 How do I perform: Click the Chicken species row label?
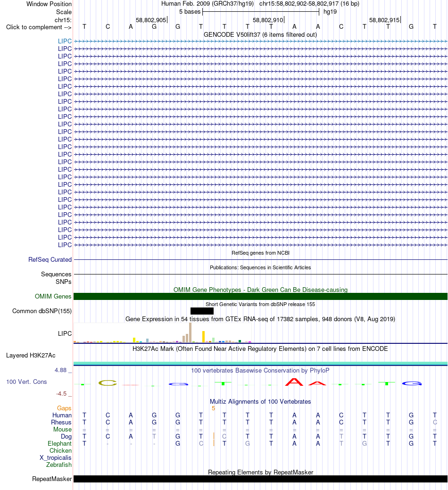(x=60, y=451)
